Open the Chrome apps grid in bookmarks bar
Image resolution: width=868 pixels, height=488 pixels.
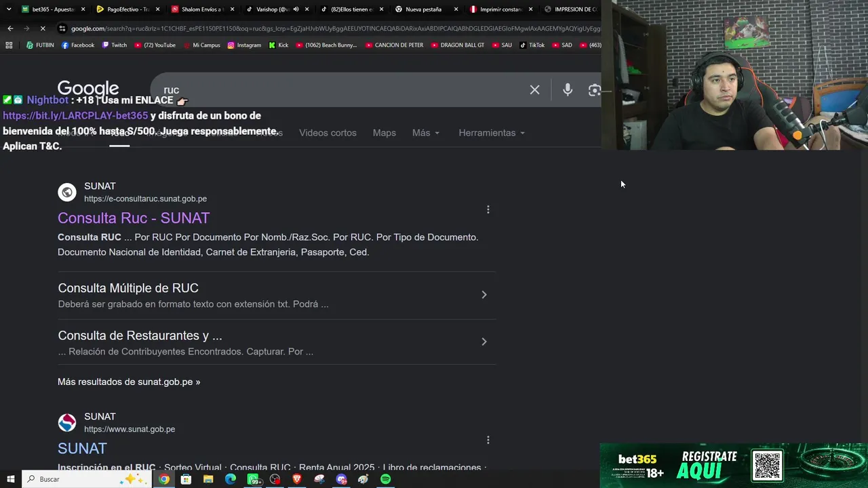[9, 45]
